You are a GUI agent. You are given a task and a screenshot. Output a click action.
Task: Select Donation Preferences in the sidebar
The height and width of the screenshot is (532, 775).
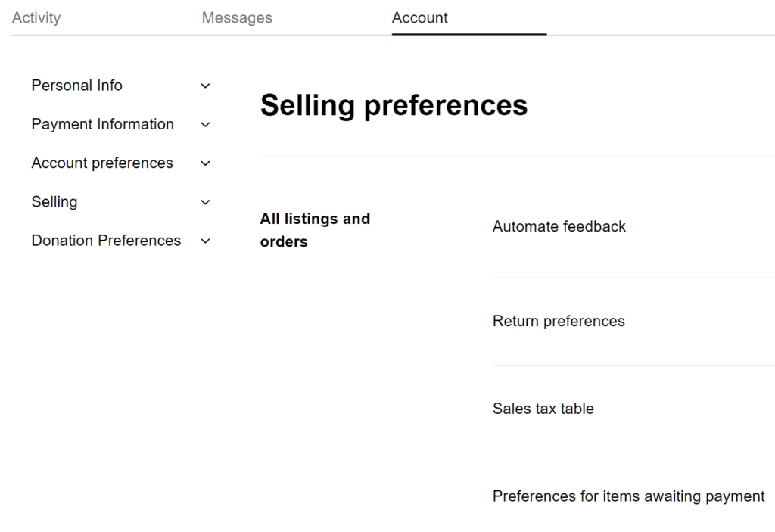(x=106, y=241)
